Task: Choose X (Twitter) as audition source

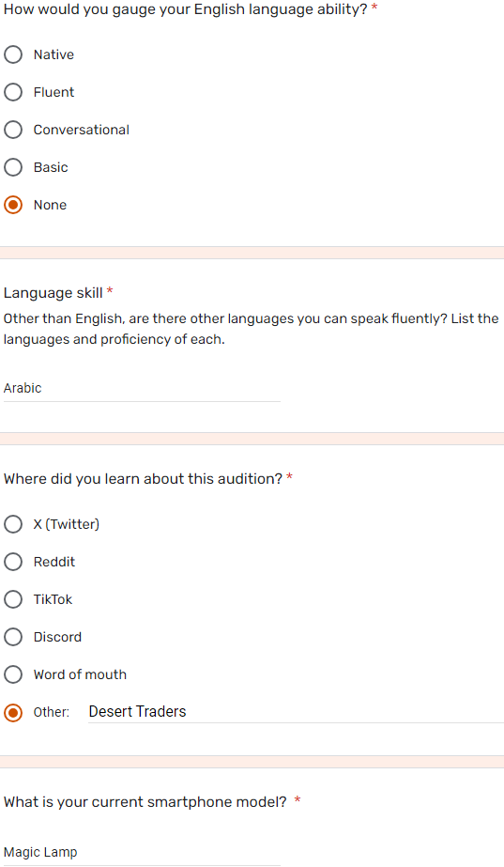Action: pyautogui.click(x=13, y=524)
